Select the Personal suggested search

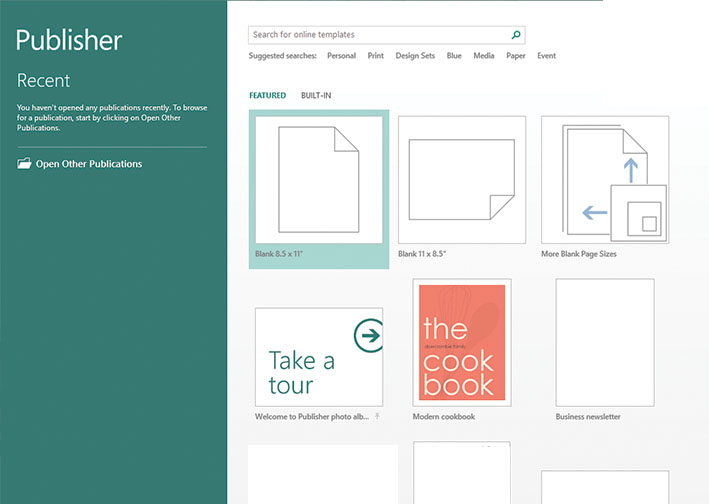(x=341, y=56)
